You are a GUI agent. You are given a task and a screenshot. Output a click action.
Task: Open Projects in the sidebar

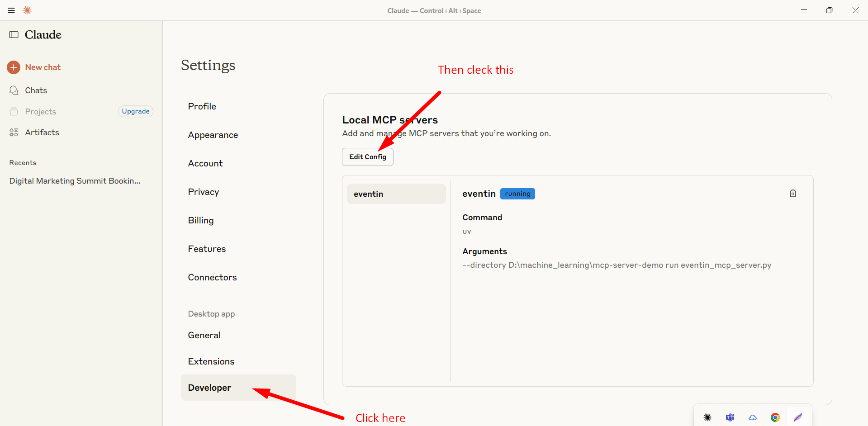click(x=41, y=112)
